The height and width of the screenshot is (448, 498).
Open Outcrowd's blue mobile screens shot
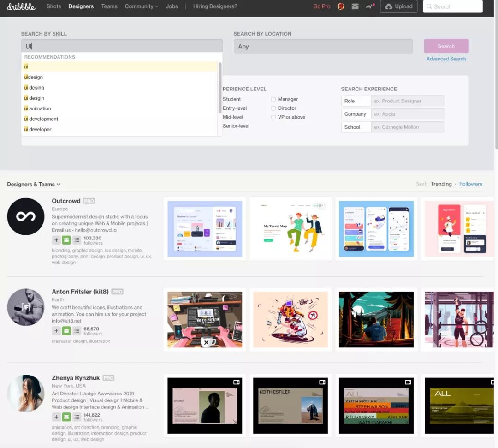pyautogui.click(x=376, y=229)
